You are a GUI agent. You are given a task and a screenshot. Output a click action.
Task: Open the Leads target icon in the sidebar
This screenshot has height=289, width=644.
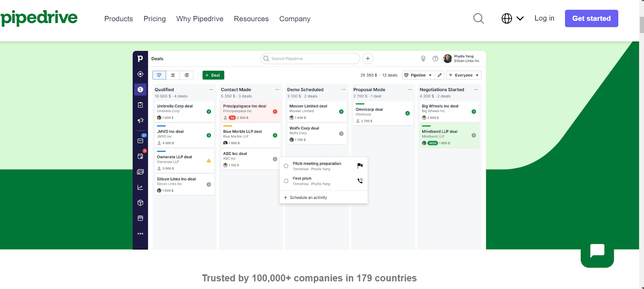[x=140, y=74]
